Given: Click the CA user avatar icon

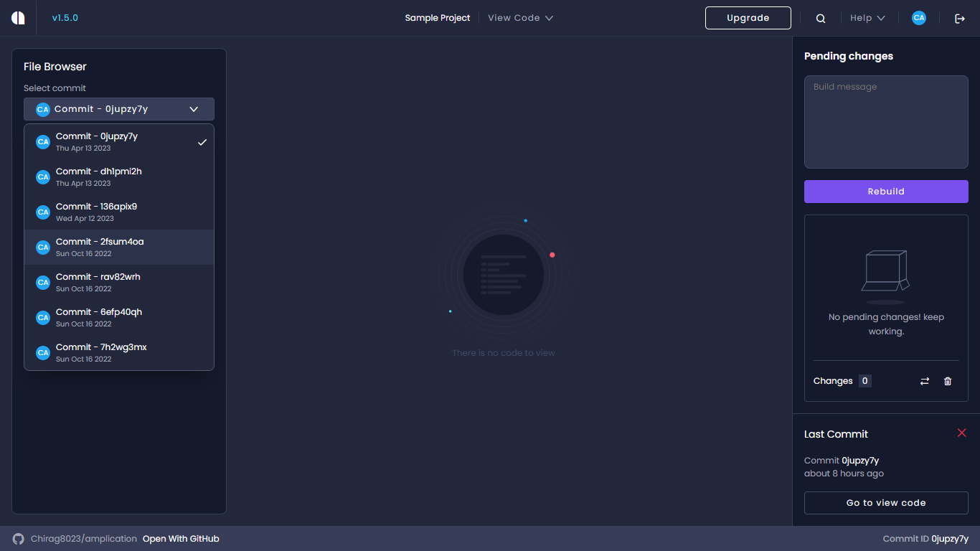Looking at the screenshot, I should coord(919,17).
